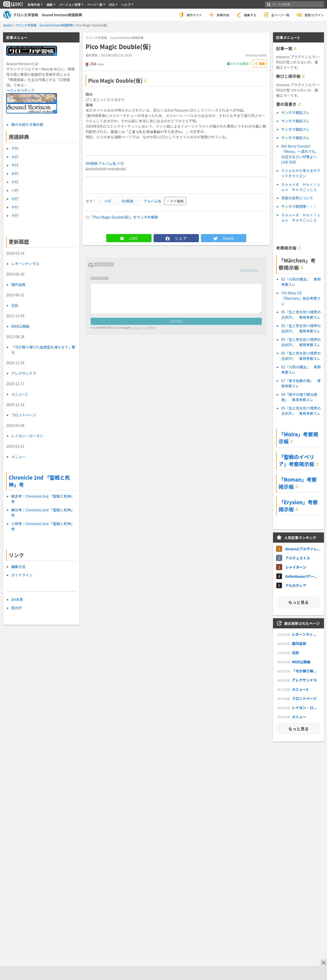327x980 pixels.
Task: Open the SH用語 アルバム名 ハ行 link
Action: point(105,164)
